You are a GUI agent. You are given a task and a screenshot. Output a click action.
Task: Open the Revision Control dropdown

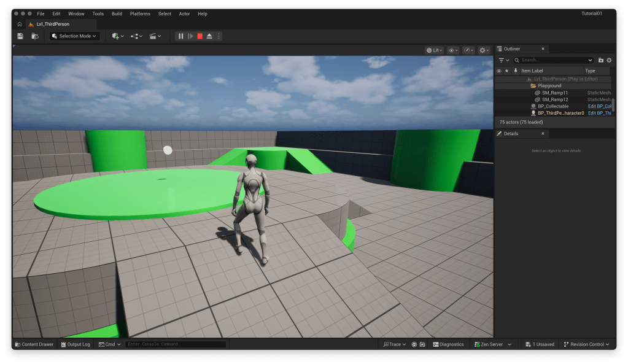(586, 344)
